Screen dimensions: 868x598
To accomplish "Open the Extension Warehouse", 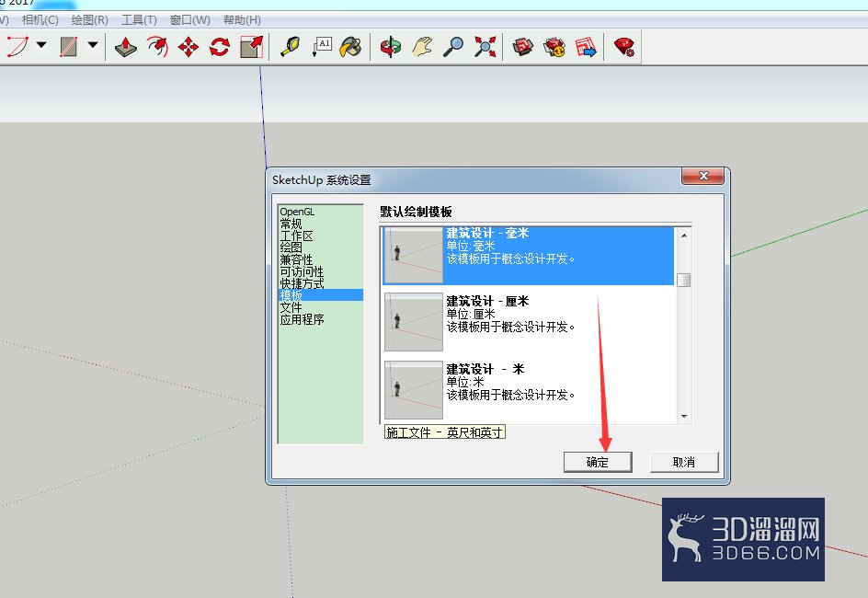I will 554,47.
